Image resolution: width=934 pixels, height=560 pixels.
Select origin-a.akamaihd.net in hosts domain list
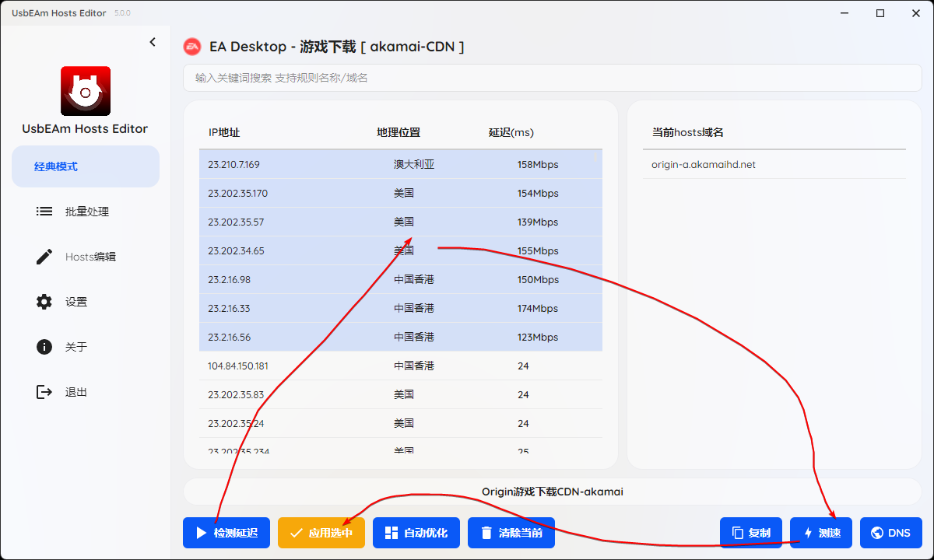point(704,165)
